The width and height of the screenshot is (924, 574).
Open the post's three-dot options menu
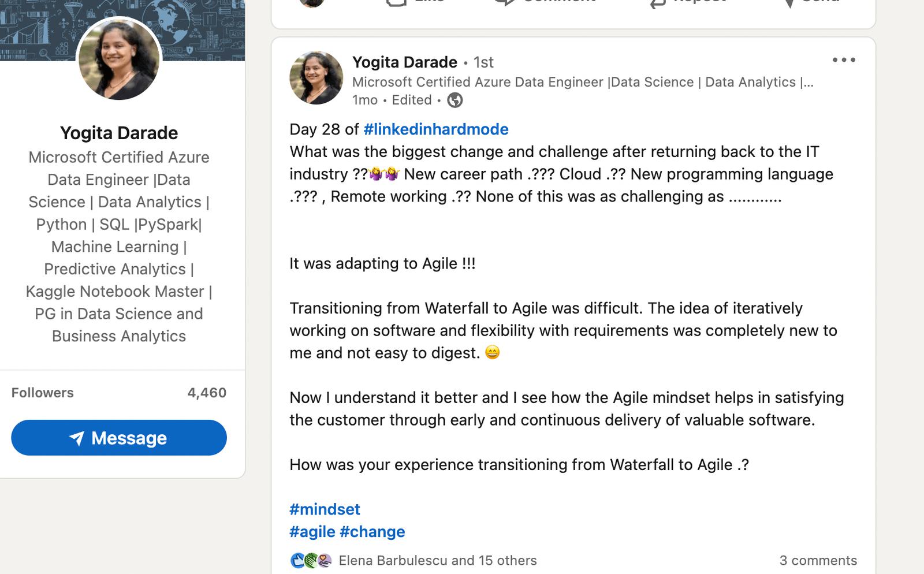coord(844,60)
